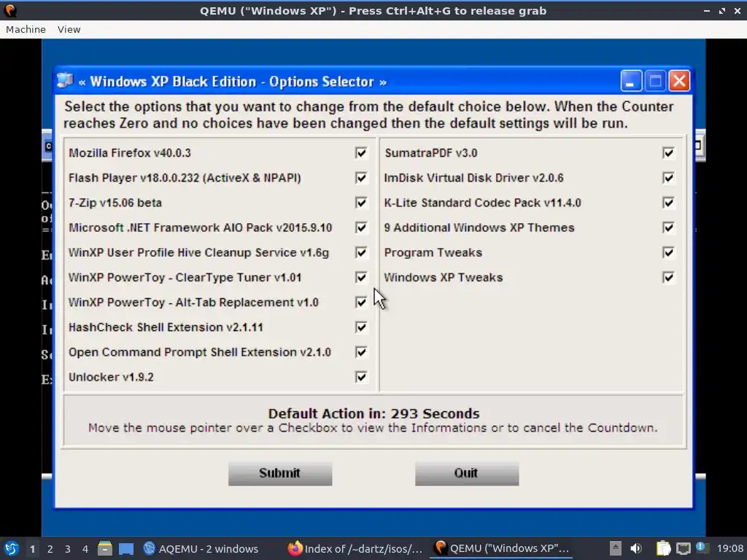The height and width of the screenshot is (560, 747).
Task: Disable K-Lite Standard Codec Pack v11.4.0
Action: point(668,203)
